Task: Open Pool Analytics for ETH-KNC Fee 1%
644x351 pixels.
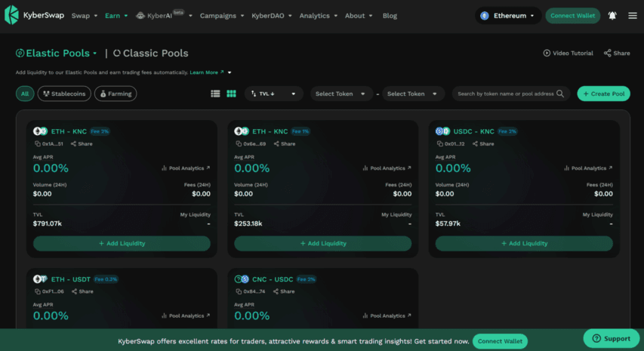Action: (387, 168)
